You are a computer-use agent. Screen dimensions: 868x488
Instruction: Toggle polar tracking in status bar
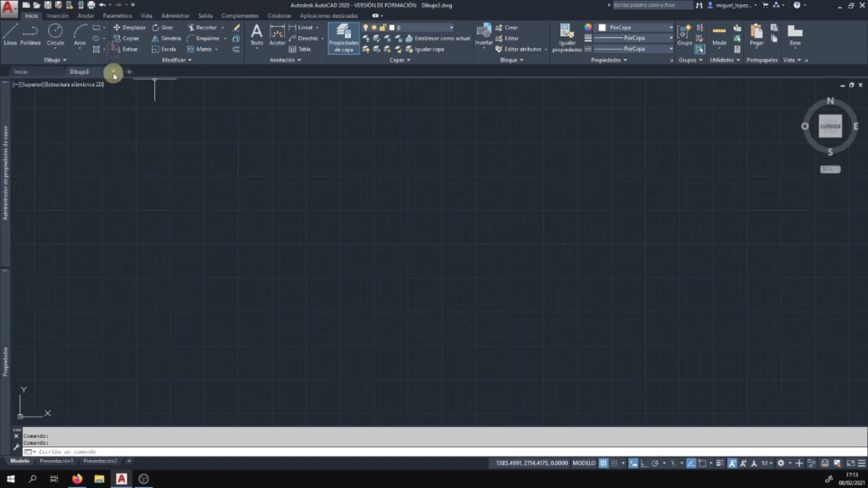click(x=655, y=463)
